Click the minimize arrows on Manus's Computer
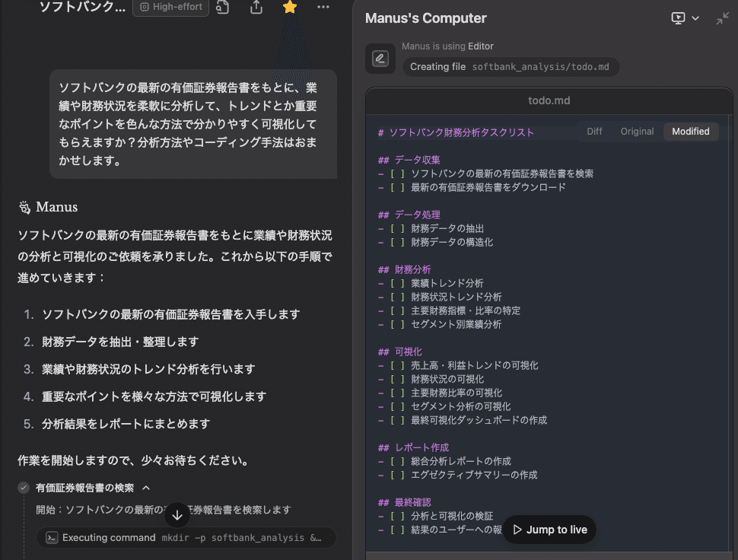 (722, 18)
